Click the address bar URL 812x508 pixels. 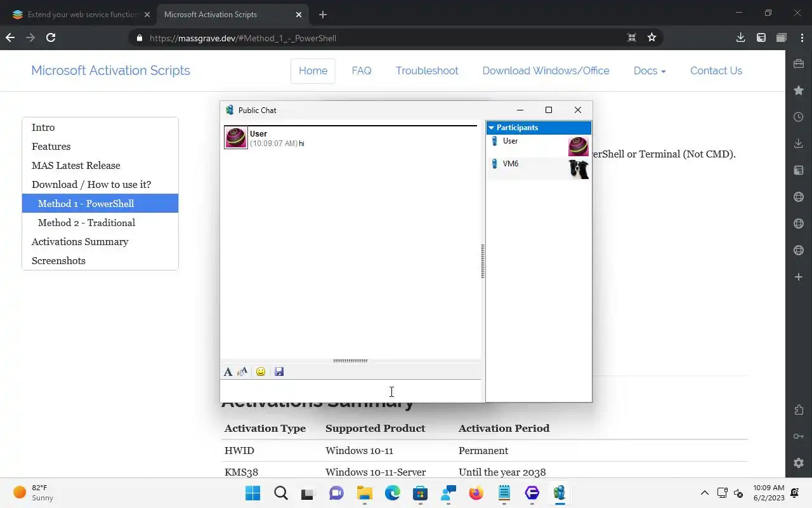(243, 38)
